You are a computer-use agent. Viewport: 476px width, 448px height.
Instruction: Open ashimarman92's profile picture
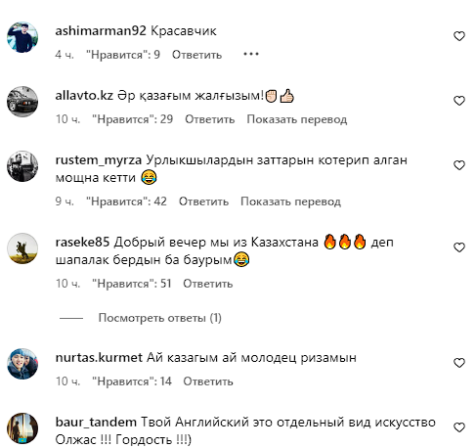coord(22,37)
